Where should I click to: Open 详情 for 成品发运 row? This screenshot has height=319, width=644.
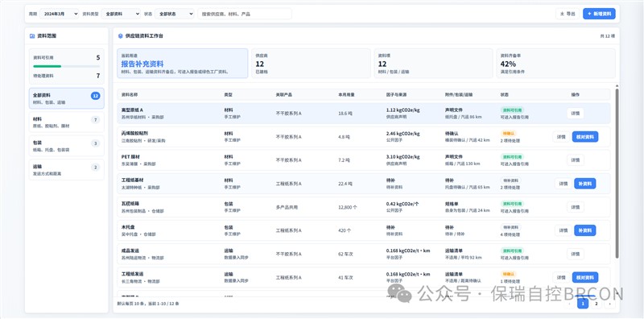point(576,254)
